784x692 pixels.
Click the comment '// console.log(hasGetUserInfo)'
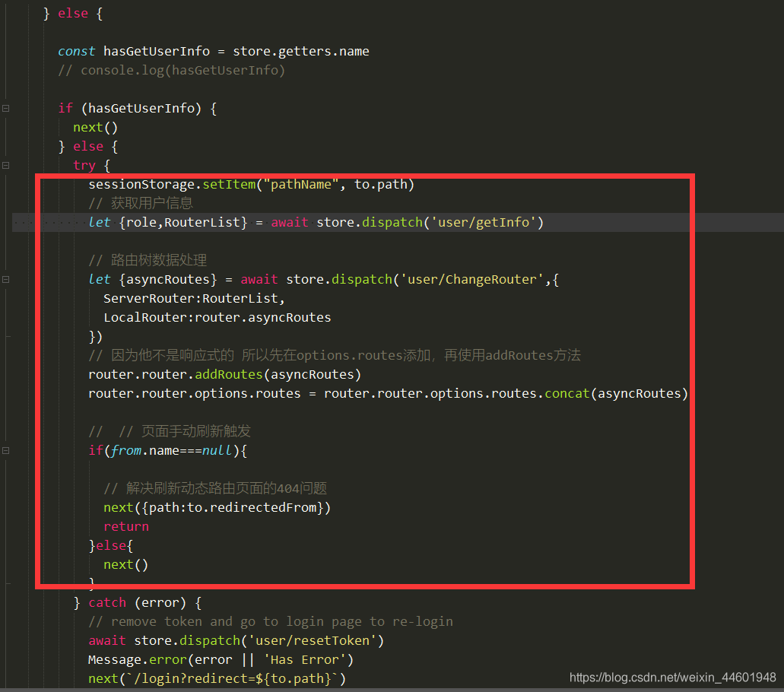point(172,70)
